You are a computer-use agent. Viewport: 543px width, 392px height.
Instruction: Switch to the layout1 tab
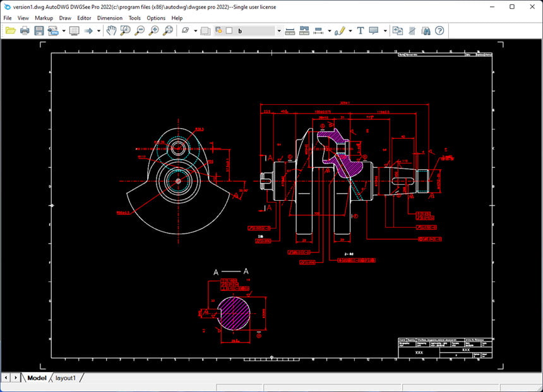click(x=66, y=378)
